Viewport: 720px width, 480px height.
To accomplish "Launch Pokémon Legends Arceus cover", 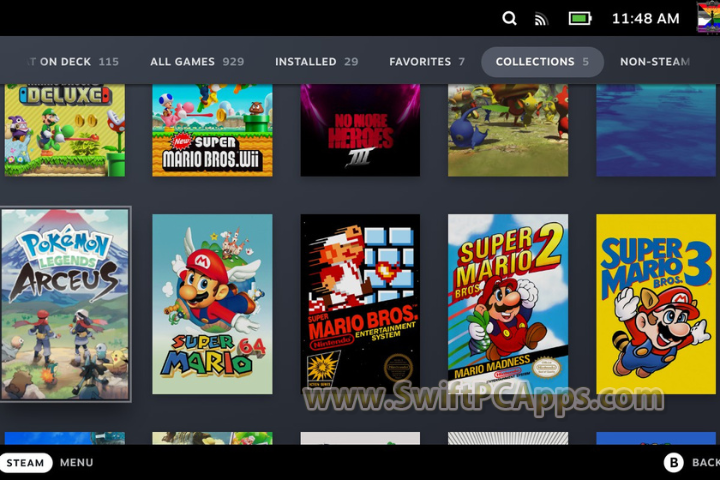I will click(x=65, y=304).
